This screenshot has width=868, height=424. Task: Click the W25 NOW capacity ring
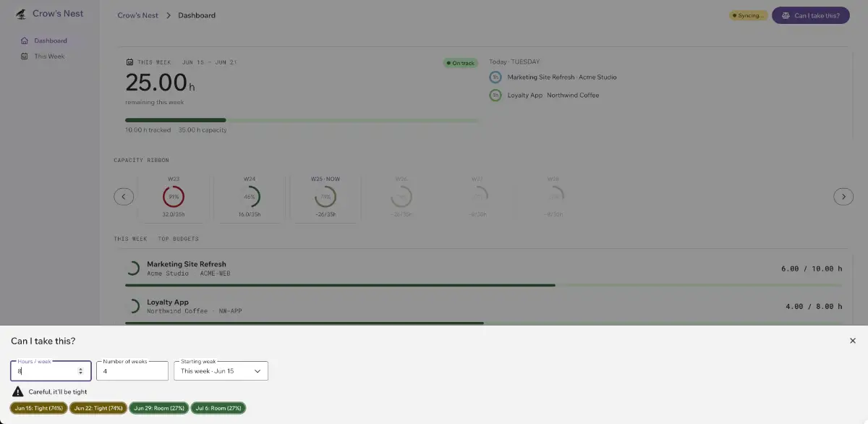point(325,196)
